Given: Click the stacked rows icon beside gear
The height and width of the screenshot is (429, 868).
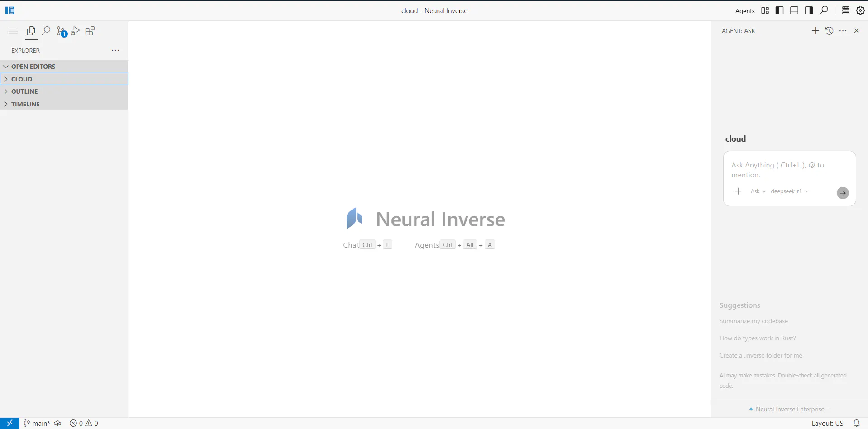Looking at the screenshot, I should point(845,10).
